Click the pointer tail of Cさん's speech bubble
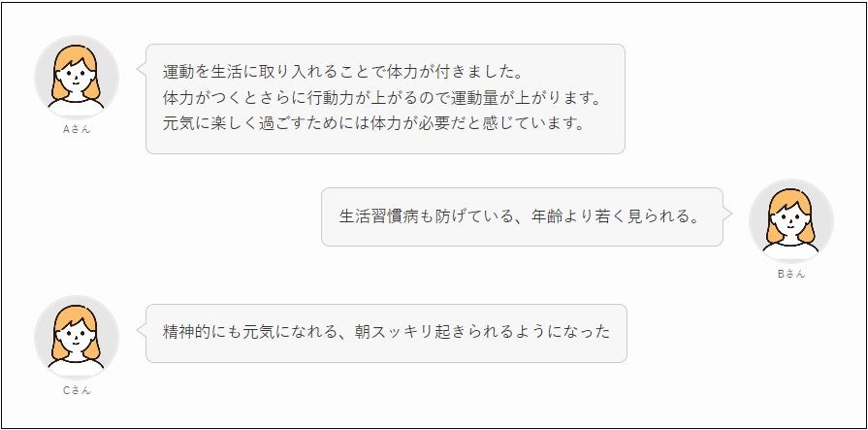 point(141,331)
